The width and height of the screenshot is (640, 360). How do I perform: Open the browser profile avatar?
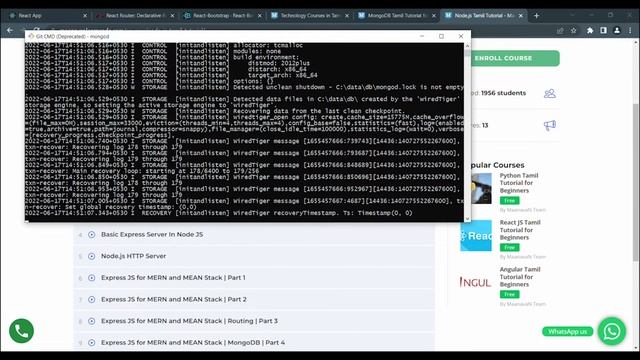pyautogui.click(x=617, y=30)
